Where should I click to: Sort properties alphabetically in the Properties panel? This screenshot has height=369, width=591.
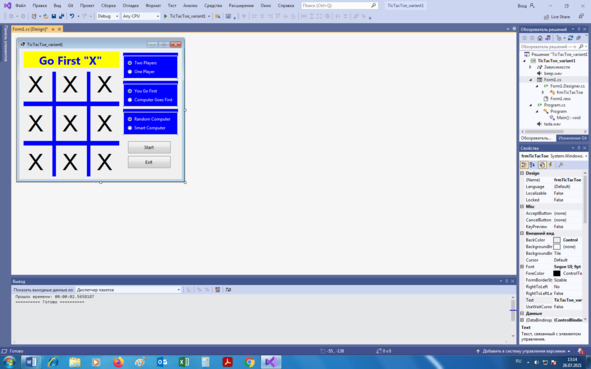532,165
